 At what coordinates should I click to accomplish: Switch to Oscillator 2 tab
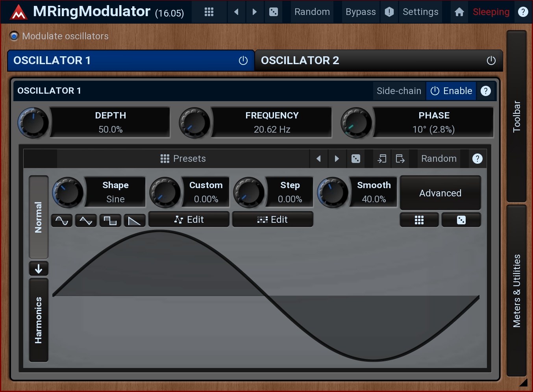click(379, 61)
